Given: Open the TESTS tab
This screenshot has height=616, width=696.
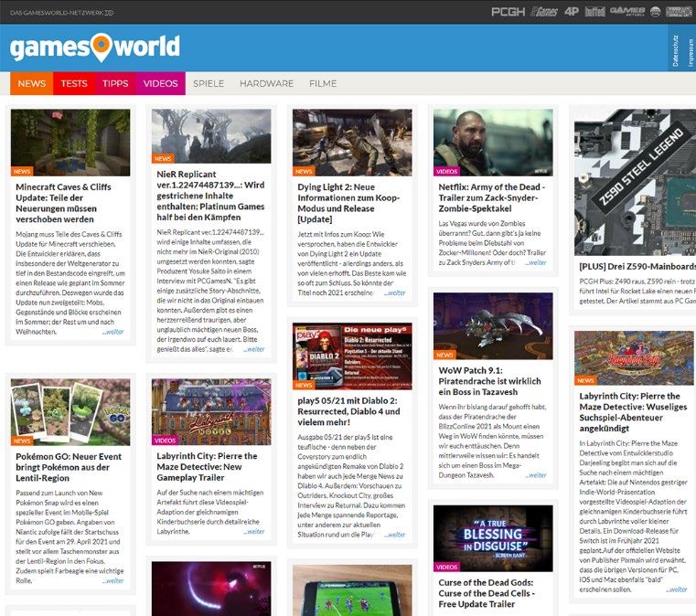Looking at the screenshot, I should tap(74, 83).
